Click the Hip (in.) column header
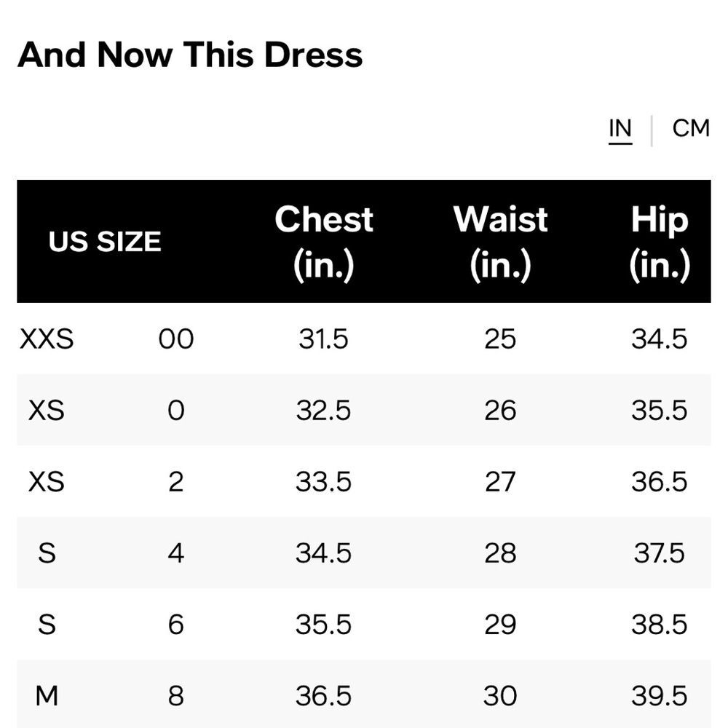 point(660,241)
